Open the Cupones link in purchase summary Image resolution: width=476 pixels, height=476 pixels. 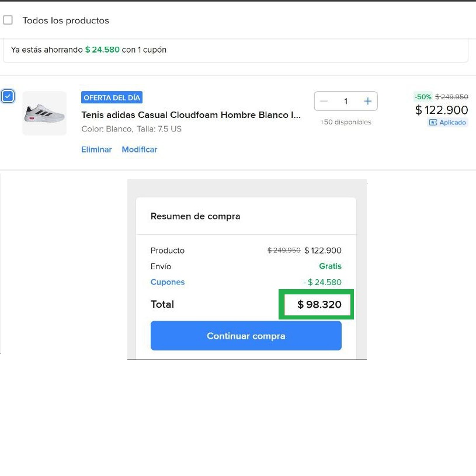[168, 282]
